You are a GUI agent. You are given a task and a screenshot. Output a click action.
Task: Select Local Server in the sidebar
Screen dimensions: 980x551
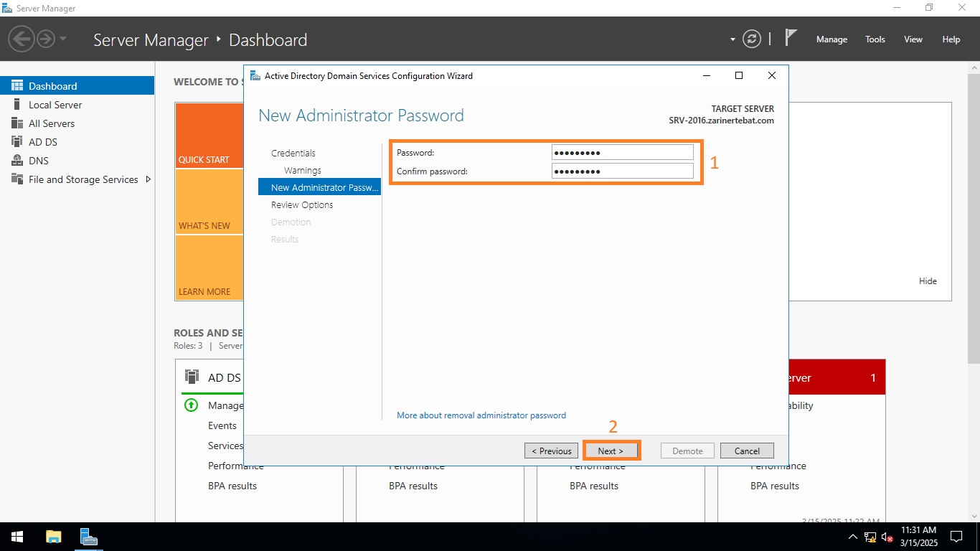tap(77, 105)
